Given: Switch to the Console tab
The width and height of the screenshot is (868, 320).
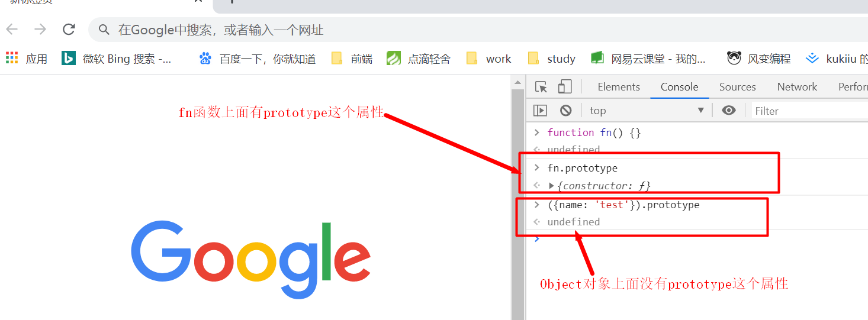Looking at the screenshot, I should [680, 87].
